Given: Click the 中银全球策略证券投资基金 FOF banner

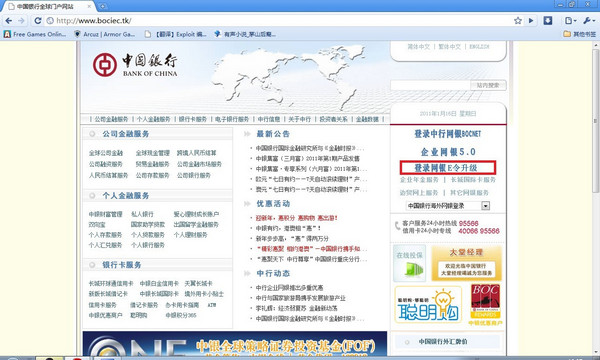Looking at the screenshot, I should pyautogui.click(x=235, y=344).
